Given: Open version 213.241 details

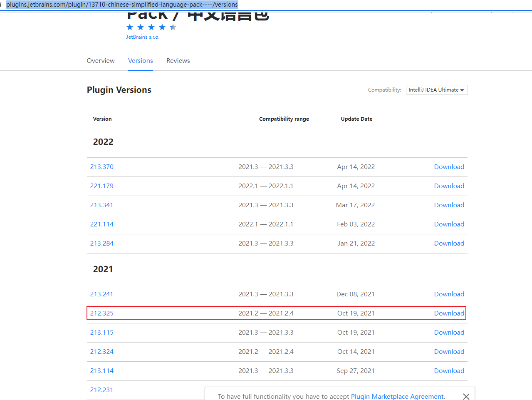Looking at the screenshot, I should pyautogui.click(x=102, y=294).
